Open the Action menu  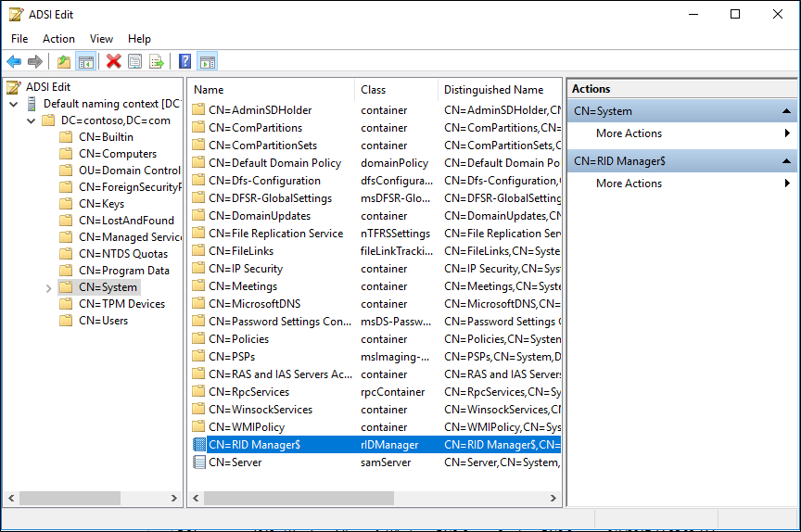58,39
